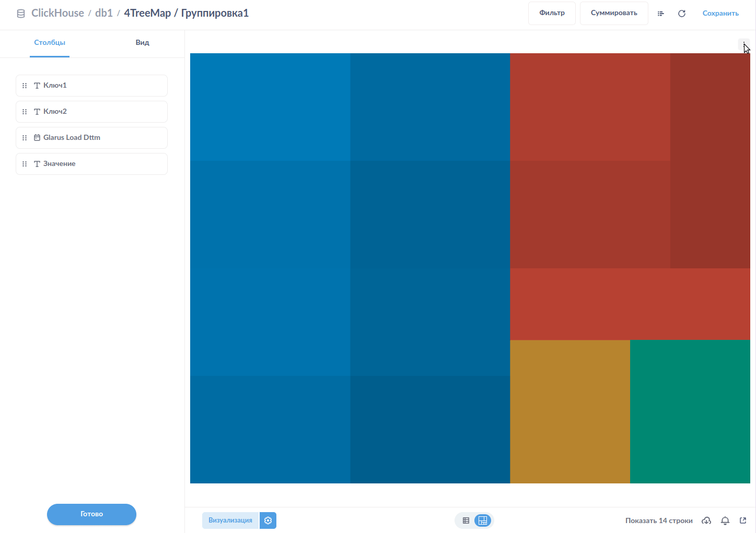Click the calendar icon on Glarus Load Dttm

pos(37,137)
